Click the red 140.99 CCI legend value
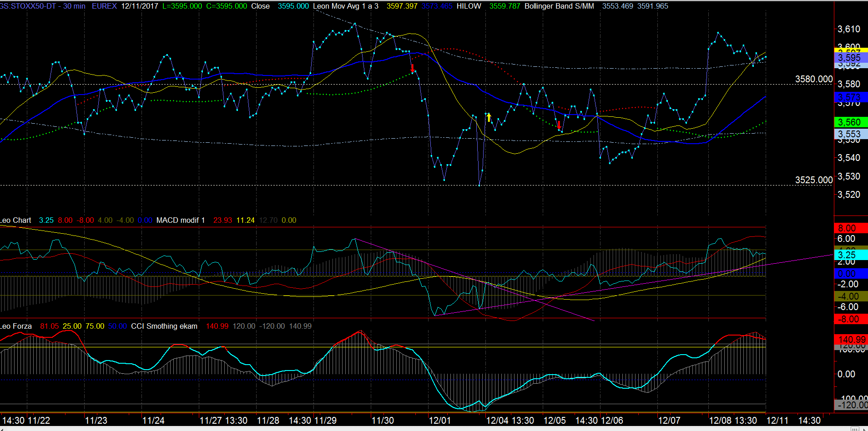This screenshot has height=431, width=868. coord(217,326)
